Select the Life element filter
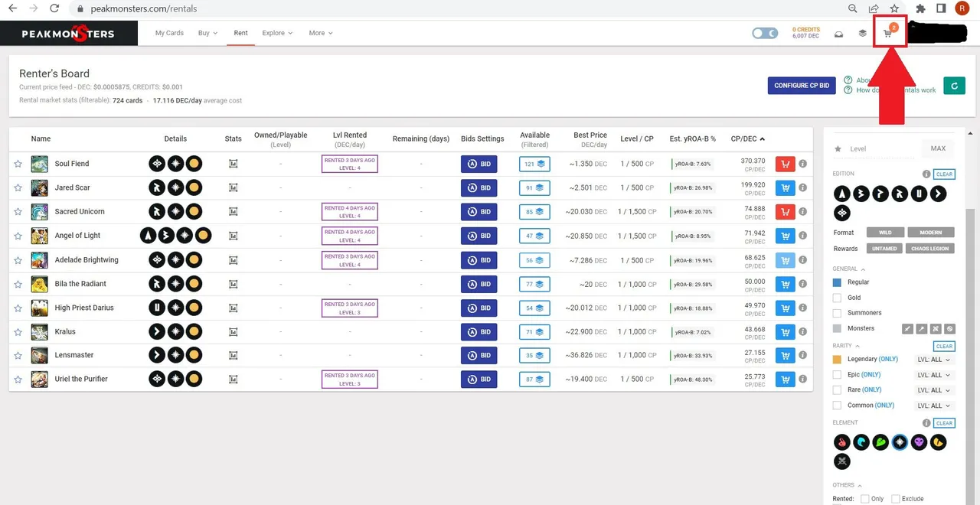The width and height of the screenshot is (980, 505). tap(900, 441)
